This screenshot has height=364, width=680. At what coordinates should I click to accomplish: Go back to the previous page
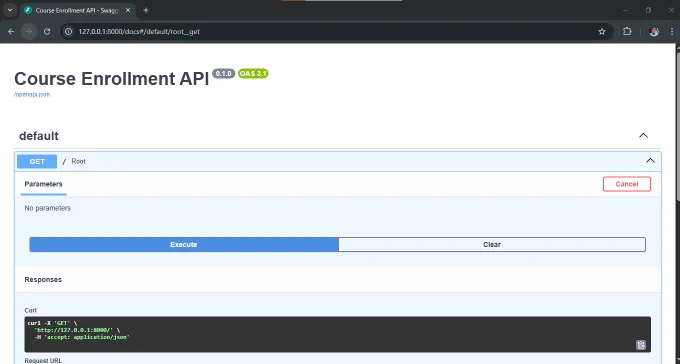click(11, 32)
